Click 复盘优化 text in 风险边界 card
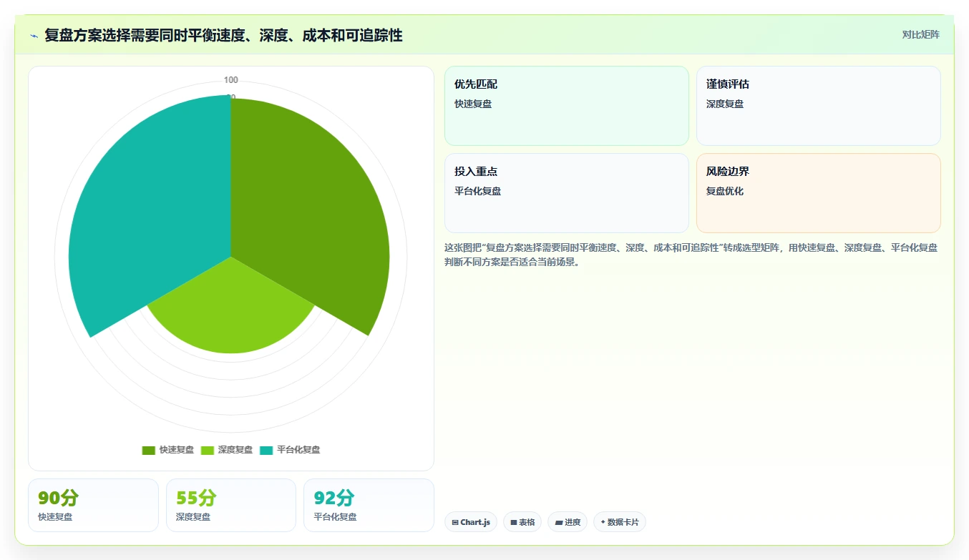The width and height of the screenshot is (969, 560). point(725,191)
